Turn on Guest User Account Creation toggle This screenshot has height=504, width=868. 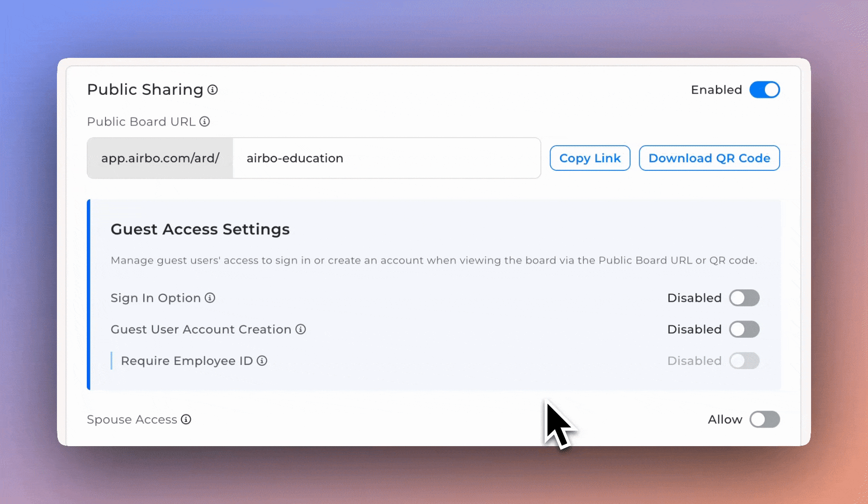click(744, 329)
